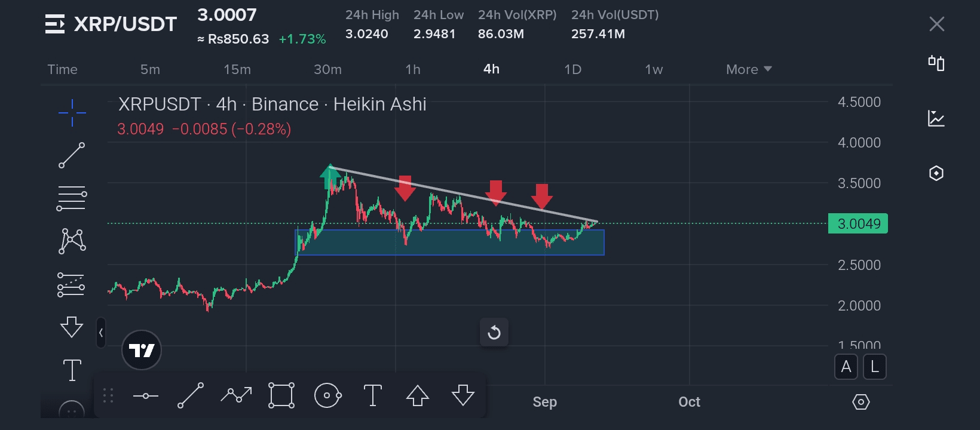Image resolution: width=980 pixels, height=430 pixels.
Task: Select the polyline path tool in floating toolbar
Action: pyautogui.click(x=236, y=395)
